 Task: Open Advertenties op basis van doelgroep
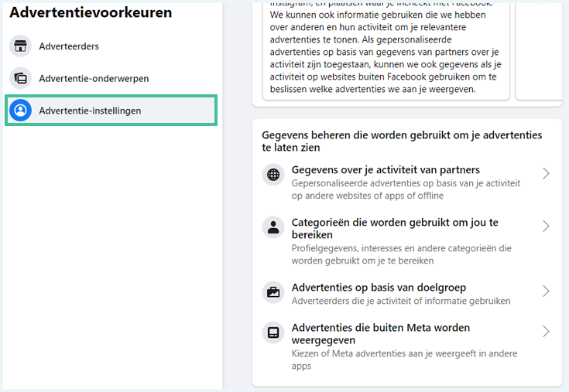pyautogui.click(x=406, y=294)
